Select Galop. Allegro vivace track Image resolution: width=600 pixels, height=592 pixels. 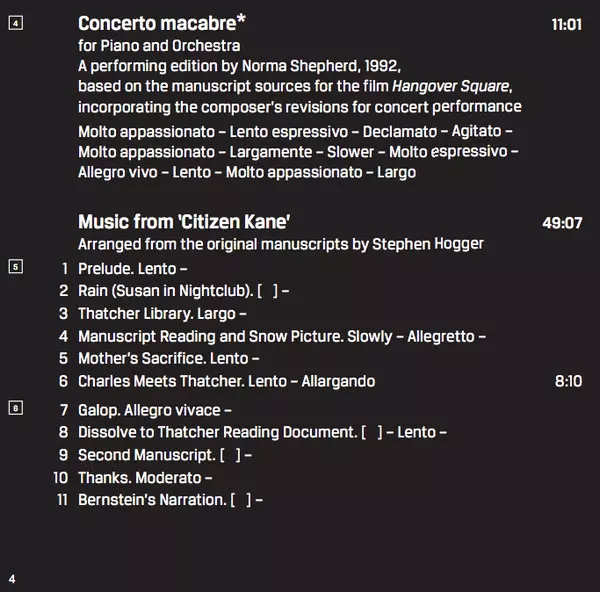coord(154,410)
